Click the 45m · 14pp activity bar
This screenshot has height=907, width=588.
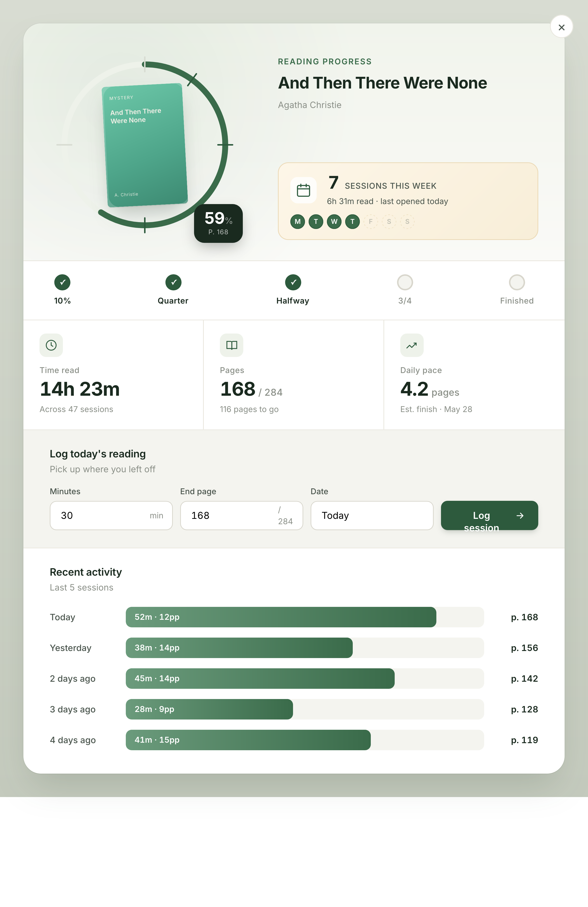click(260, 679)
